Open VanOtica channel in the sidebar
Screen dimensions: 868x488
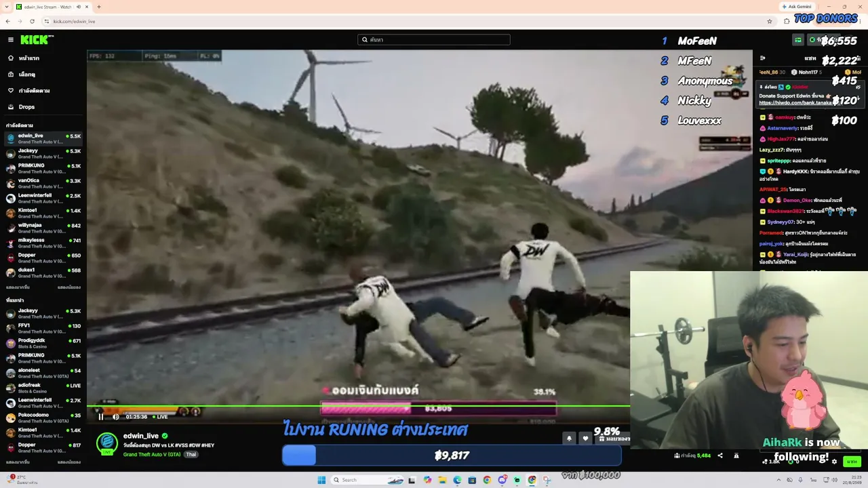(x=43, y=183)
